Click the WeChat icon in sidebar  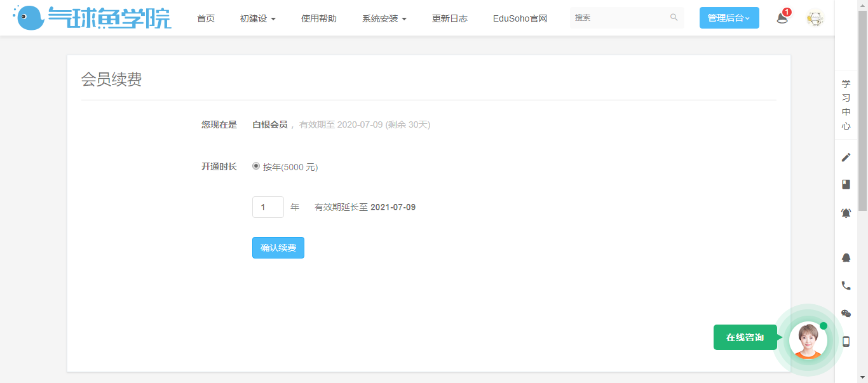click(846, 313)
